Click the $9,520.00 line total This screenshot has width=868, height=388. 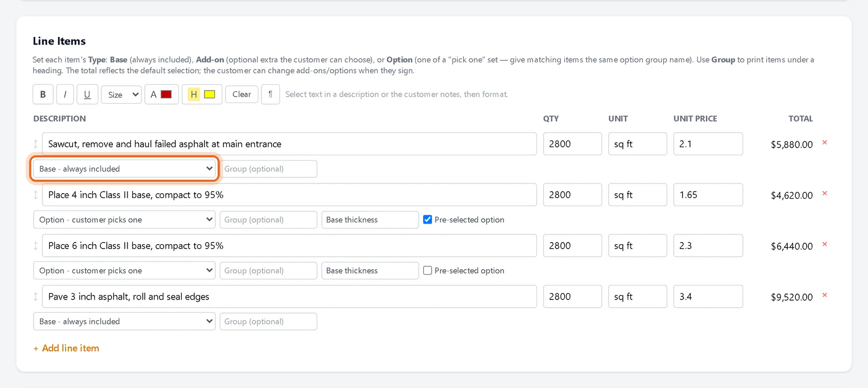(792, 297)
